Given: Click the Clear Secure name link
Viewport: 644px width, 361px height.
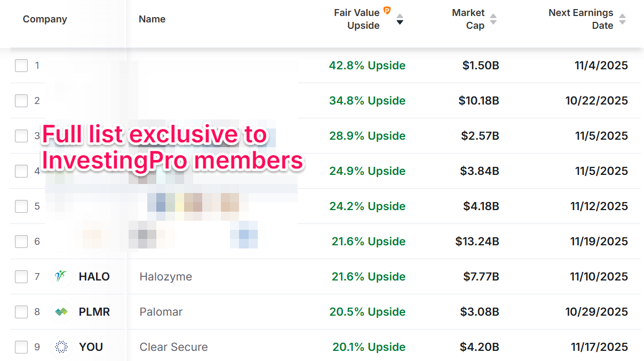Looking at the screenshot, I should point(173,347).
